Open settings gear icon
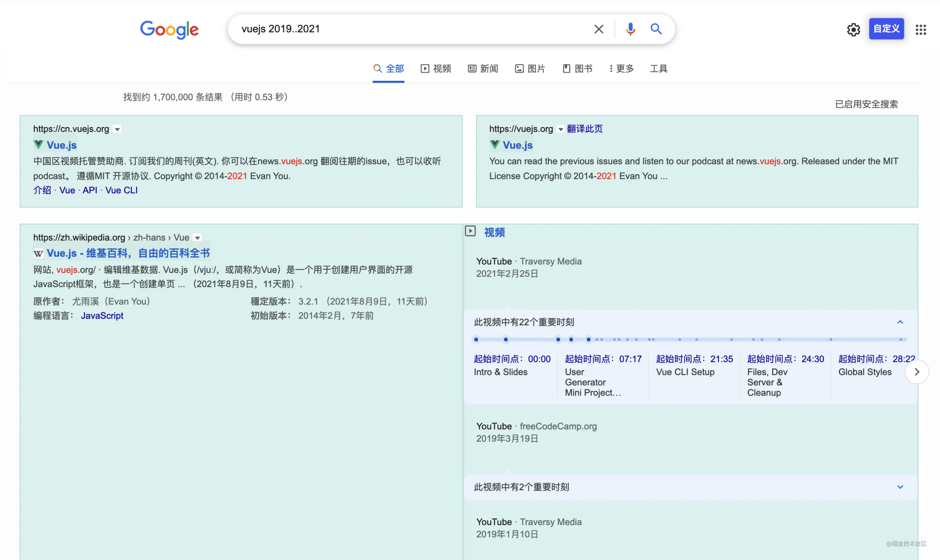The height and width of the screenshot is (560, 940). pyautogui.click(x=853, y=29)
